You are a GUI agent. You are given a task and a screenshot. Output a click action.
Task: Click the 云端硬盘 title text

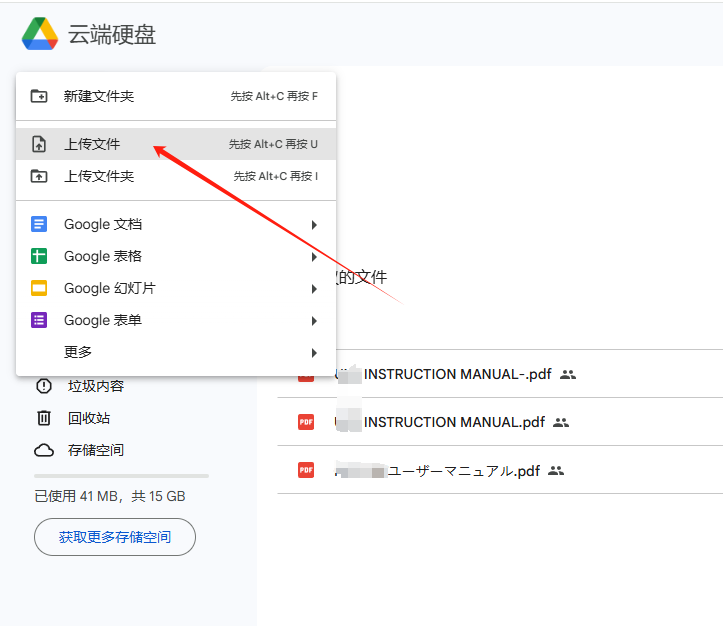112,35
